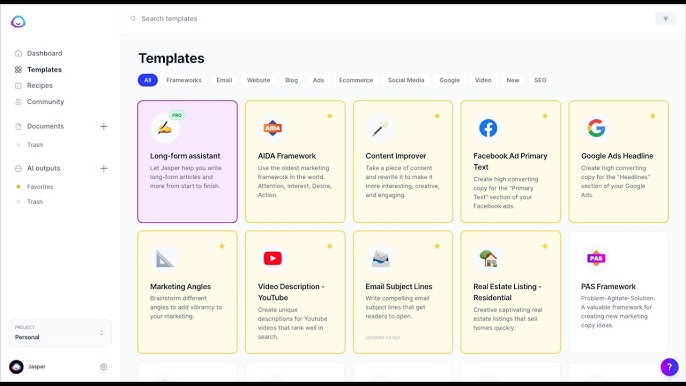
Task: Add a new document with plus icon
Action: point(104,126)
